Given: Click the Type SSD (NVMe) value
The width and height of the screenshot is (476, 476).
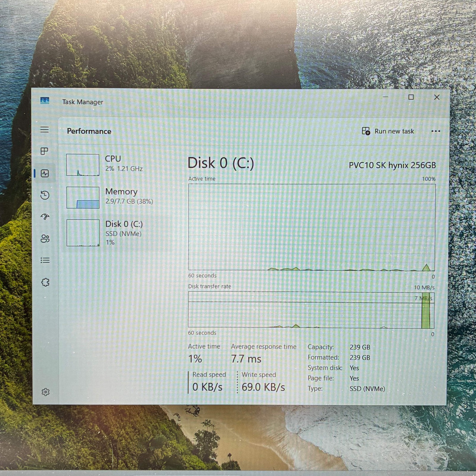Looking at the screenshot, I should point(367,389).
